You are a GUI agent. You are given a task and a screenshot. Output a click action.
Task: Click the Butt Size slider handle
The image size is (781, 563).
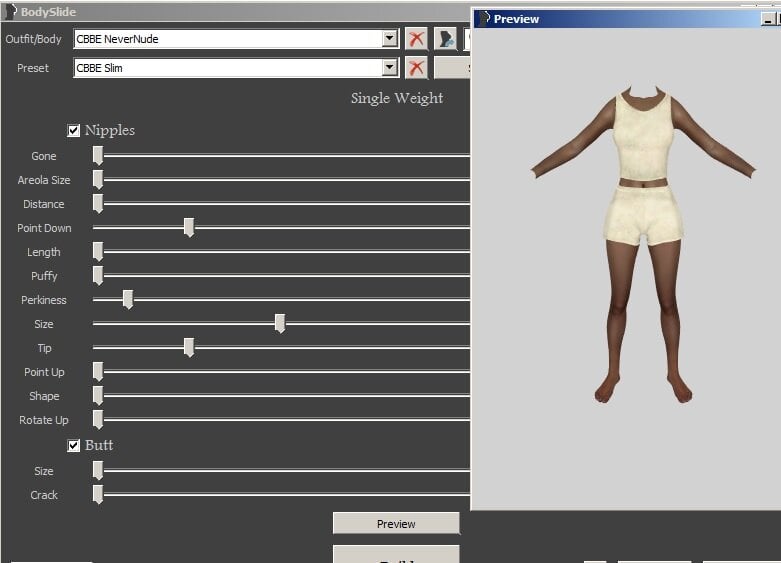pos(98,470)
